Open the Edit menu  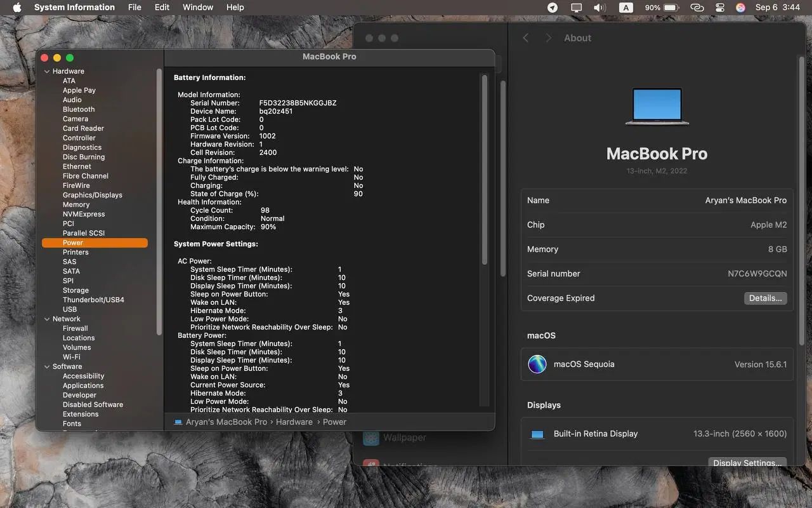click(162, 8)
